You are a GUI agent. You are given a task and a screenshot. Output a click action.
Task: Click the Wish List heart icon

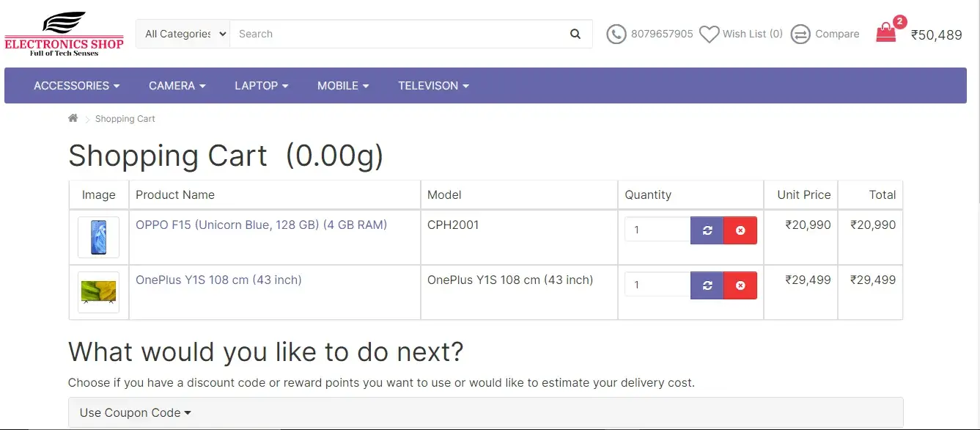(x=709, y=34)
